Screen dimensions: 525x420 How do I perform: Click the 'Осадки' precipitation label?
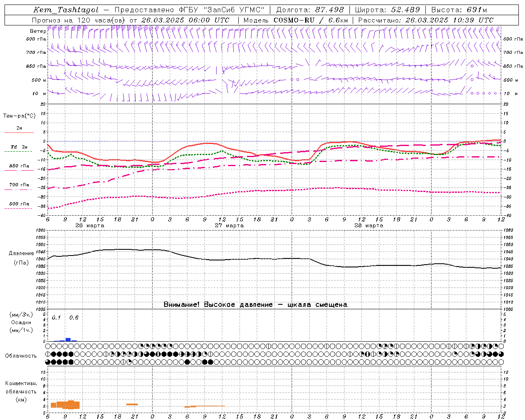[x=21, y=322]
